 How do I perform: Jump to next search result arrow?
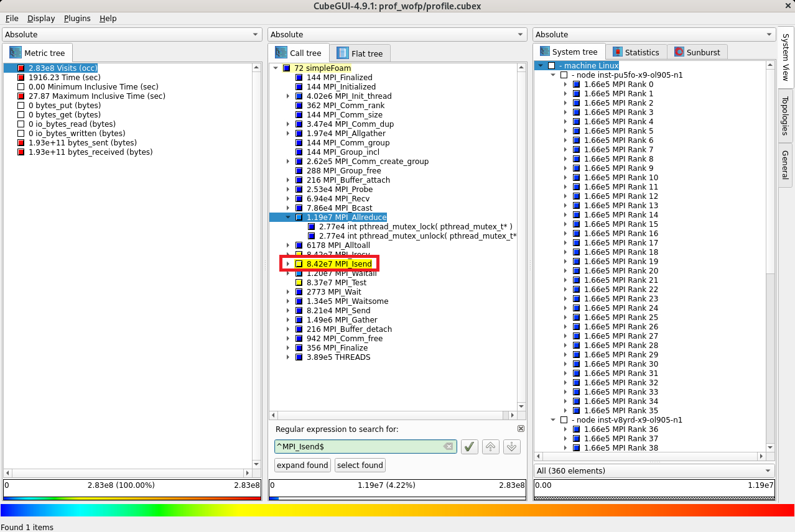(512, 446)
